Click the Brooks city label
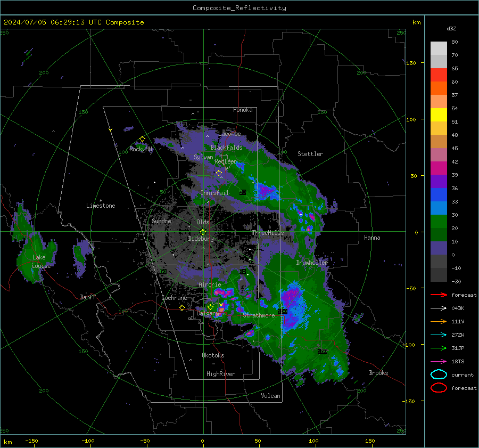 click(378, 373)
